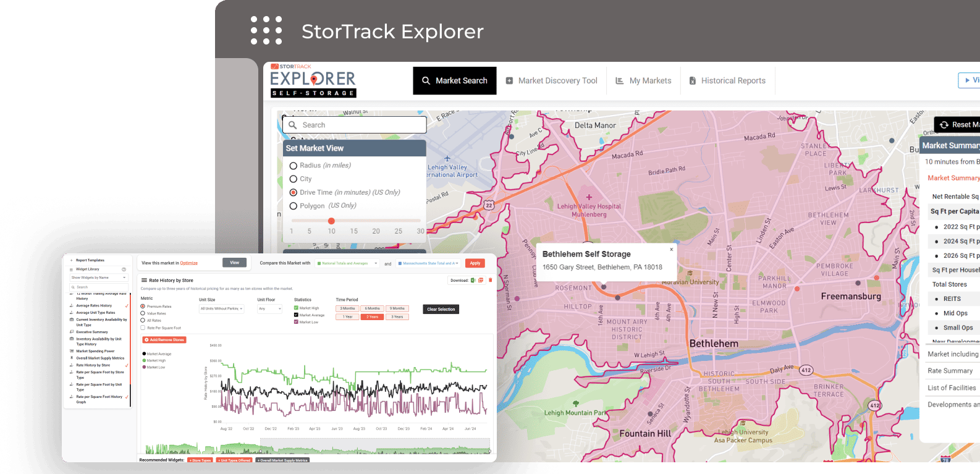Click the Widget Library list icon
The height and width of the screenshot is (474, 980).
pyautogui.click(x=71, y=269)
